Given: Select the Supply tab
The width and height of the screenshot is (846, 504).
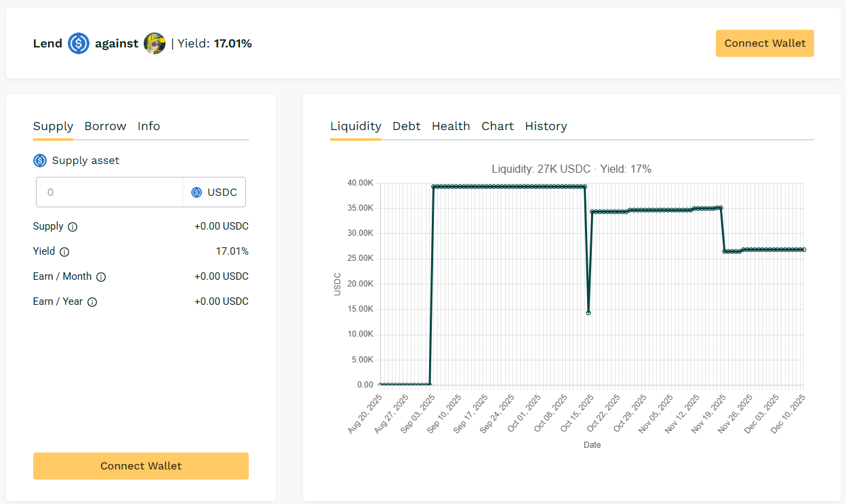Looking at the screenshot, I should coord(53,126).
